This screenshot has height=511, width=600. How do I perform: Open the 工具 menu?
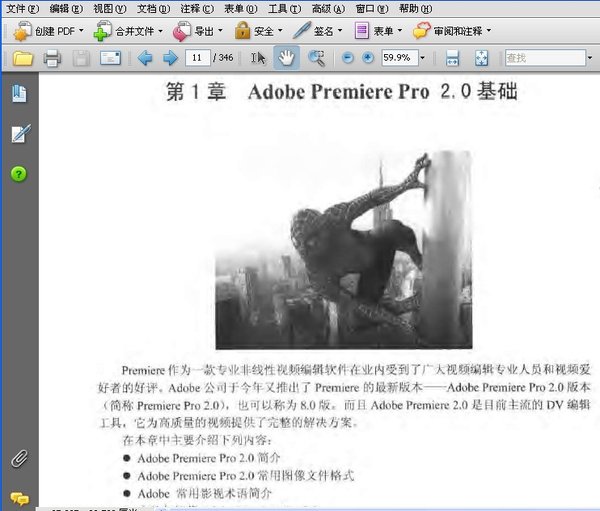pos(284,8)
